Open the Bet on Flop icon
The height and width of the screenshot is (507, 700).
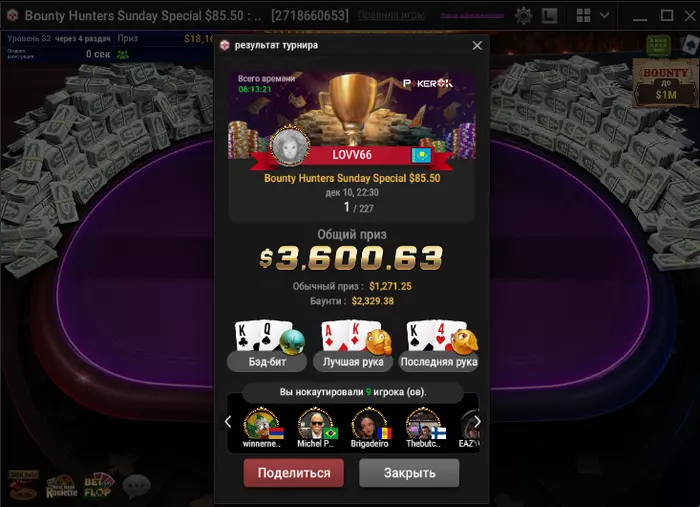pyautogui.click(x=99, y=486)
